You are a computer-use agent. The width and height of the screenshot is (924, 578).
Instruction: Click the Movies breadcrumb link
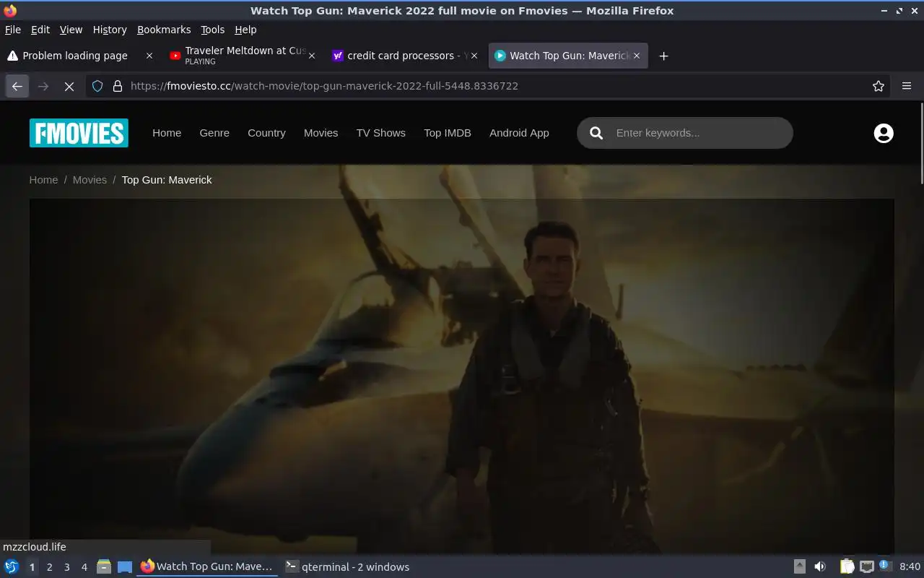coord(90,180)
